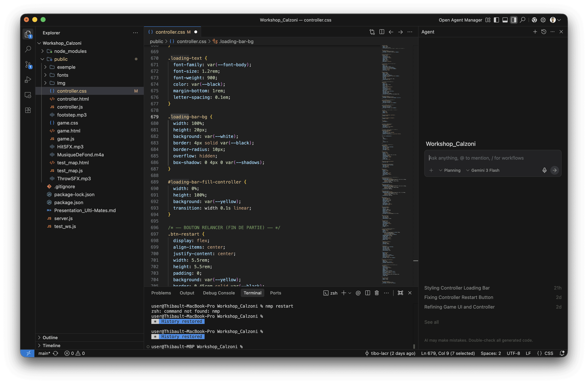Expand the node_modules folder

70,51
